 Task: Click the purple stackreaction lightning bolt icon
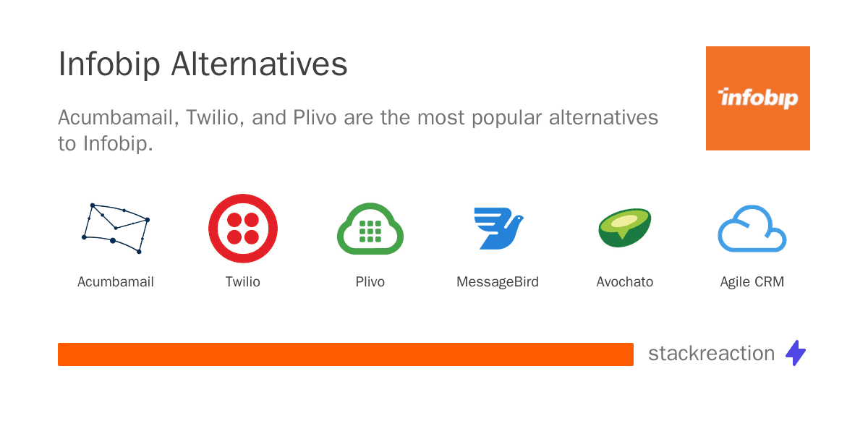(796, 353)
